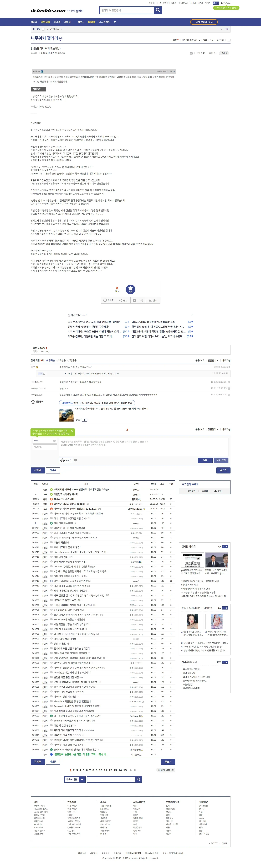Click the top 갤러리 & 통합검색 field
This screenshot has width=261, height=868.
(x=127, y=10)
